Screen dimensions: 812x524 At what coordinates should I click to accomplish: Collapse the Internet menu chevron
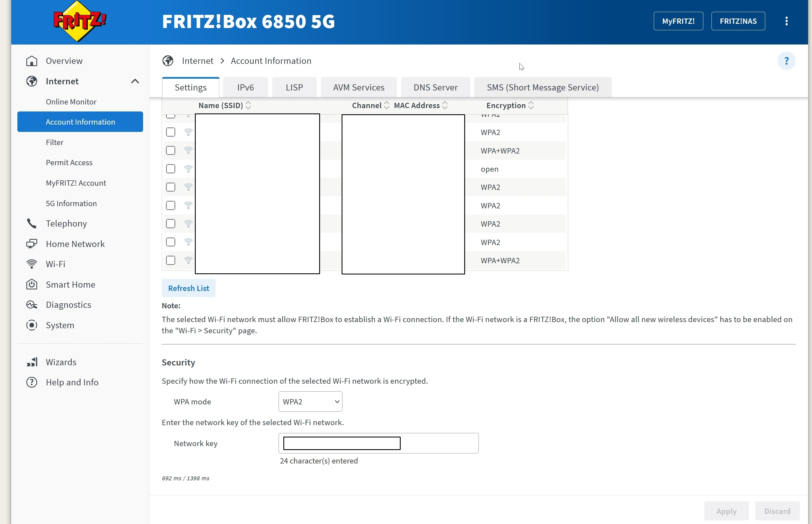[x=135, y=81]
